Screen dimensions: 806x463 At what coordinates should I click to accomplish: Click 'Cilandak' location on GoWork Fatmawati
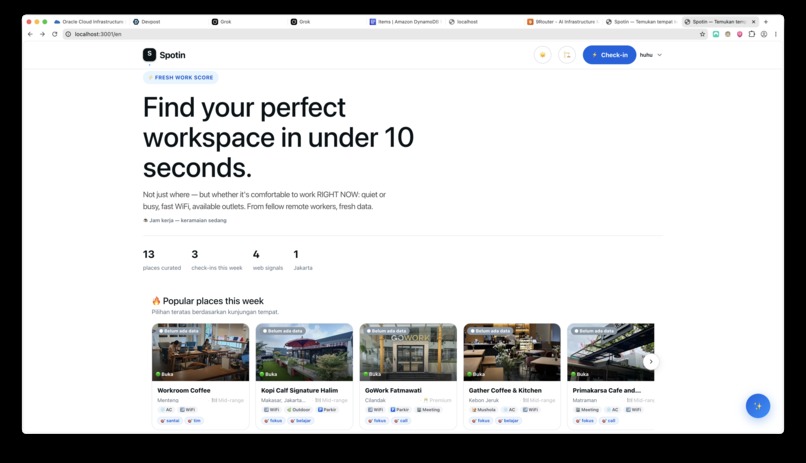pos(375,400)
